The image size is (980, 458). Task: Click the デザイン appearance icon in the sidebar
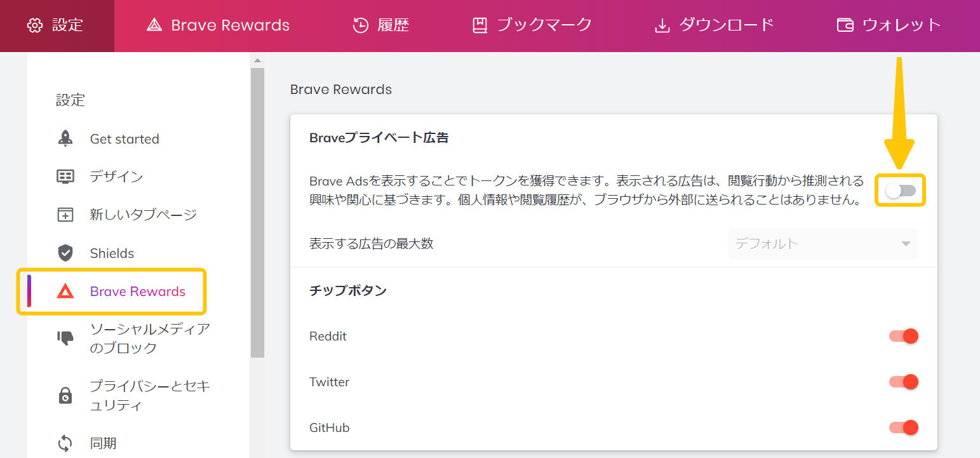65,177
